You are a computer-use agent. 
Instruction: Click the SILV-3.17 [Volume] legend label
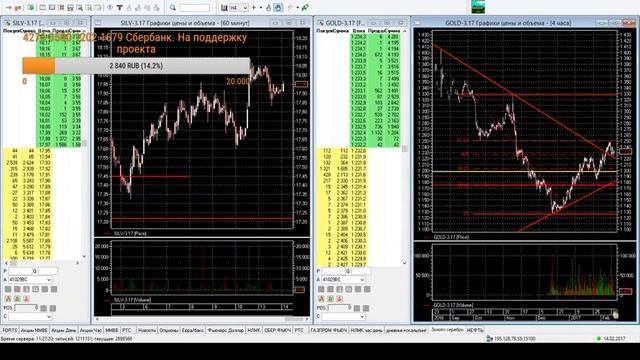pyautogui.click(x=132, y=300)
